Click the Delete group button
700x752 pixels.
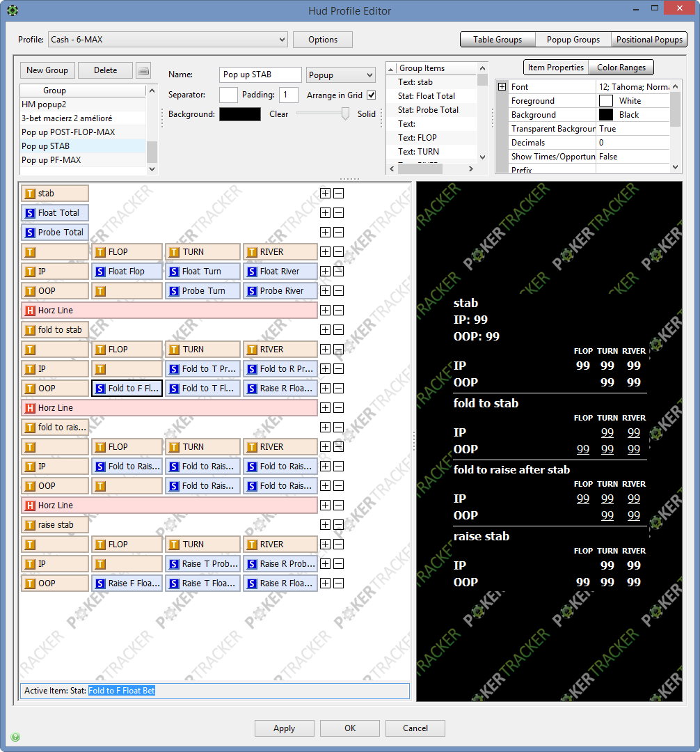pyautogui.click(x=105, y=70)
